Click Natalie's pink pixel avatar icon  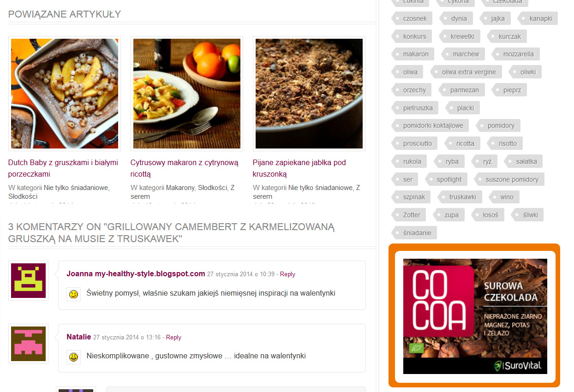[x=28, y=344]
